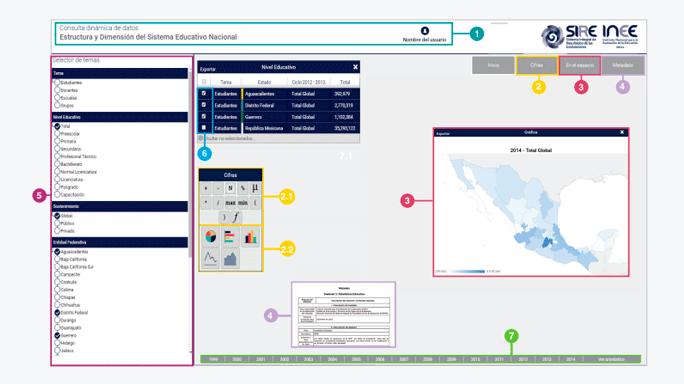Click the mean (μ) operator button
The image size is (684, 384).
pos(255,188)
